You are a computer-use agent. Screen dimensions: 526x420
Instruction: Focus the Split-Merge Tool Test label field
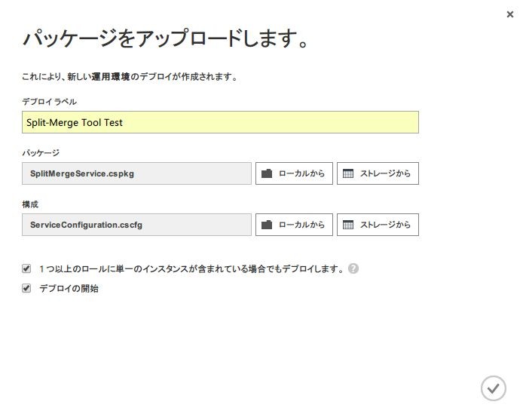(x=220, y=122)
